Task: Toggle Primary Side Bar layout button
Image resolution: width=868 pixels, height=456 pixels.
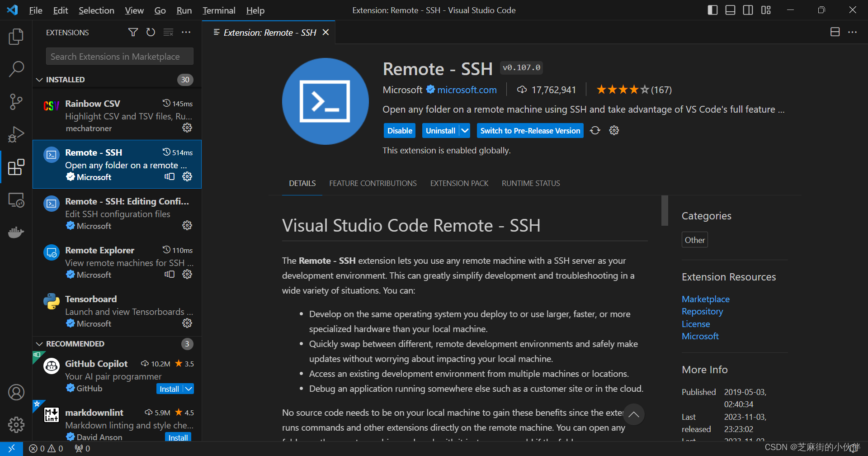Action: click(x=712, y=10)
